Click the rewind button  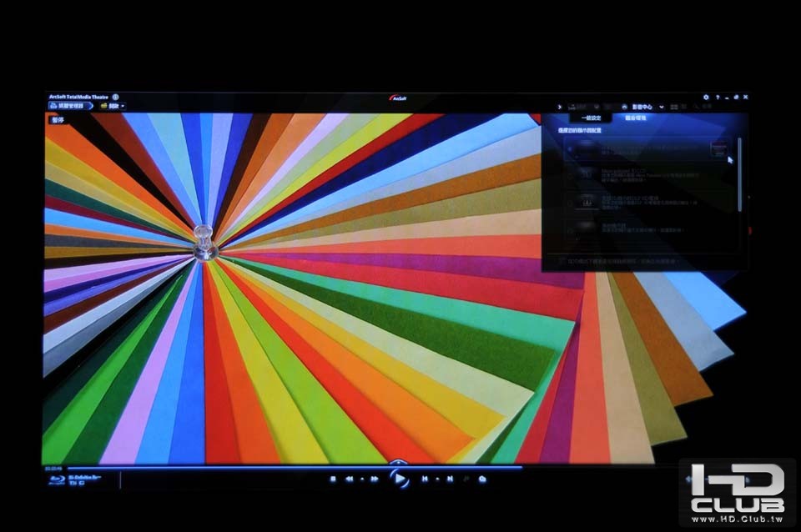point(350,479)
